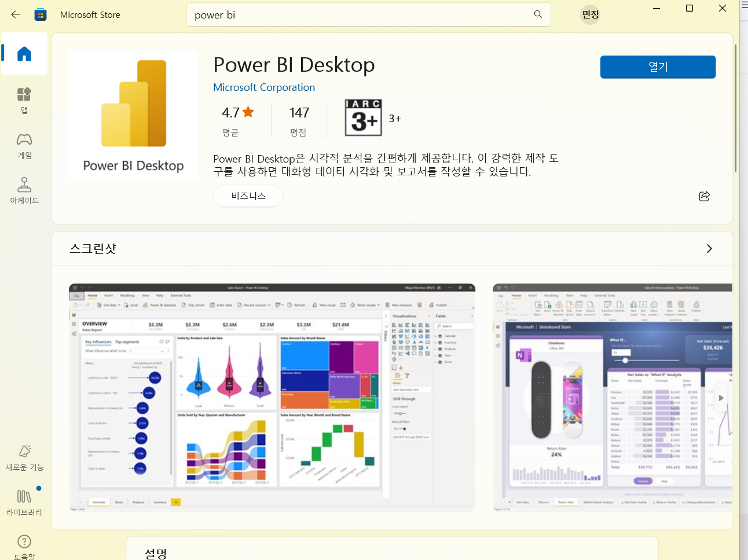748x560 pixels.
Task: Click the Microsoft Store logo icon
Action: (x=41, y=14)
